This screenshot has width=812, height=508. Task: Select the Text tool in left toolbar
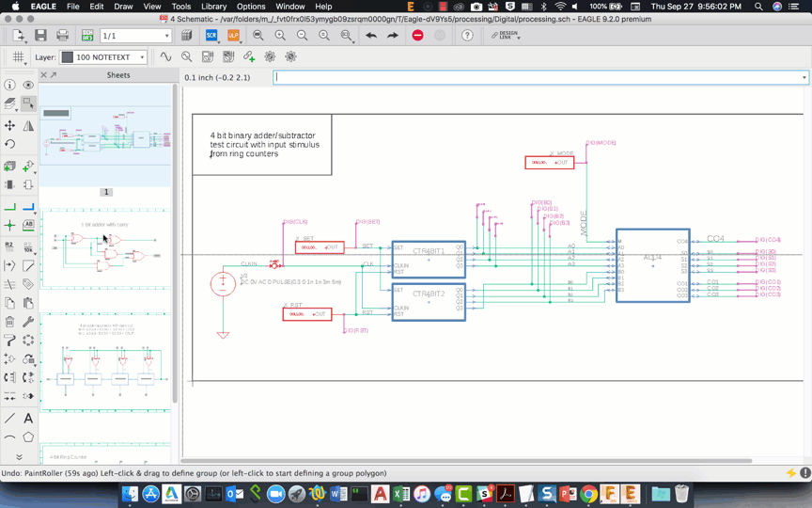tap(28, 418)
